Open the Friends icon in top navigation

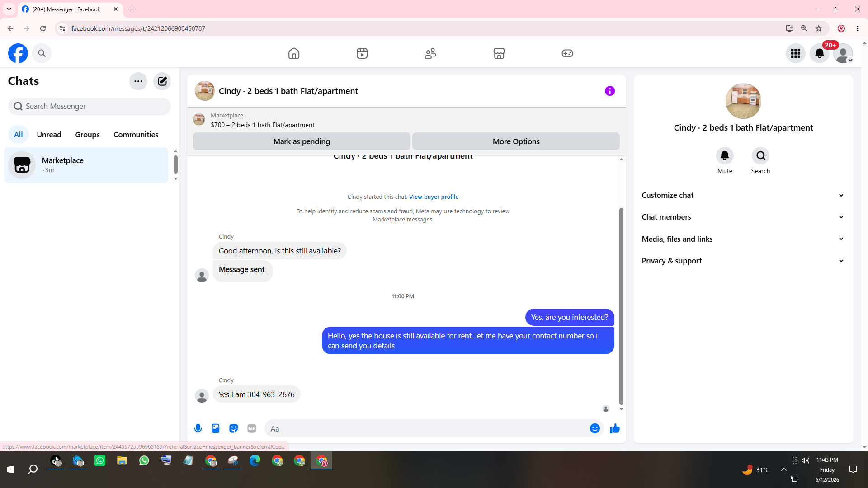coord(430,53)
